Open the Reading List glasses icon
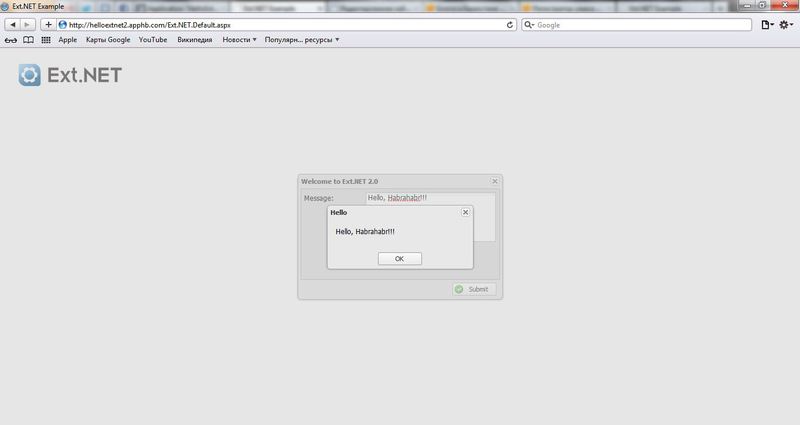This screenshot has height=425, width=800. click(11, 40)
